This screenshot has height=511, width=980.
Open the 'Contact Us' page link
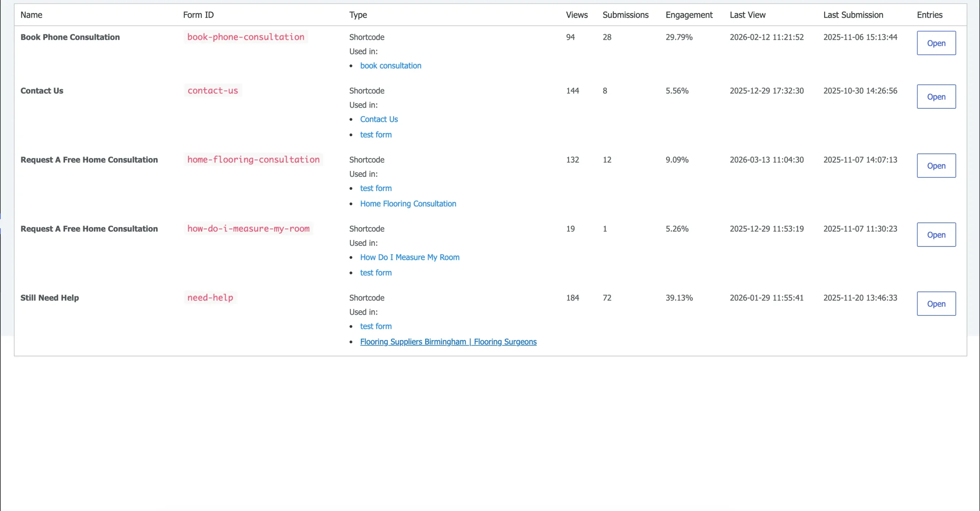tap(379, 119)
